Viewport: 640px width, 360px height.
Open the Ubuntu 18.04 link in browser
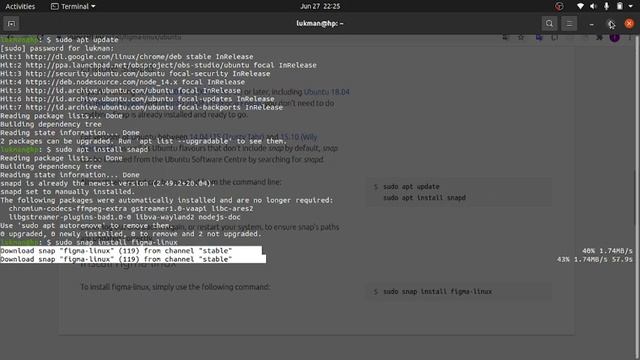coord(327,92)
